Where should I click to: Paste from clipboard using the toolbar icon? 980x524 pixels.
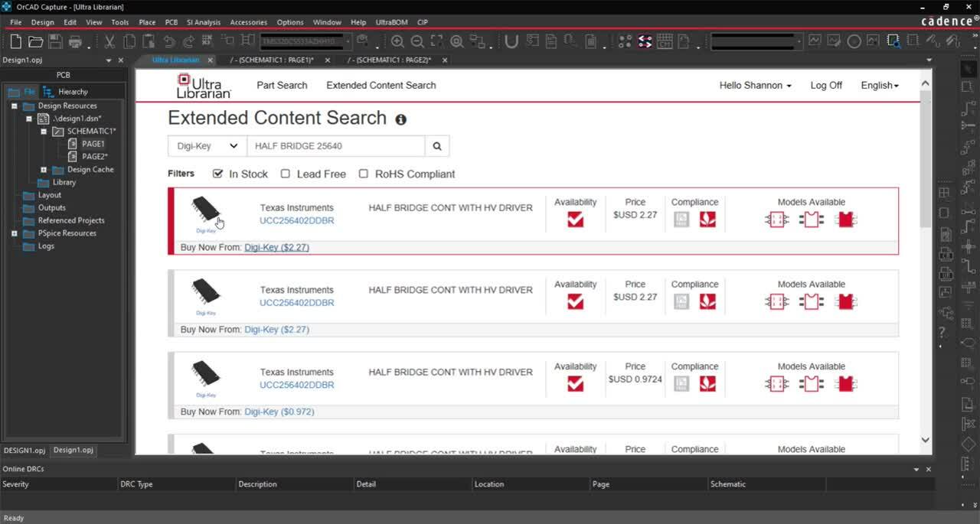pyautogui.click(x=148, y=41)
